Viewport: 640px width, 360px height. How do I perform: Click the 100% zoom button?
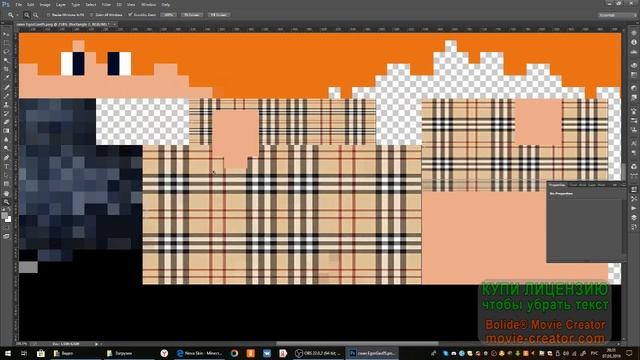coord(168,15)
